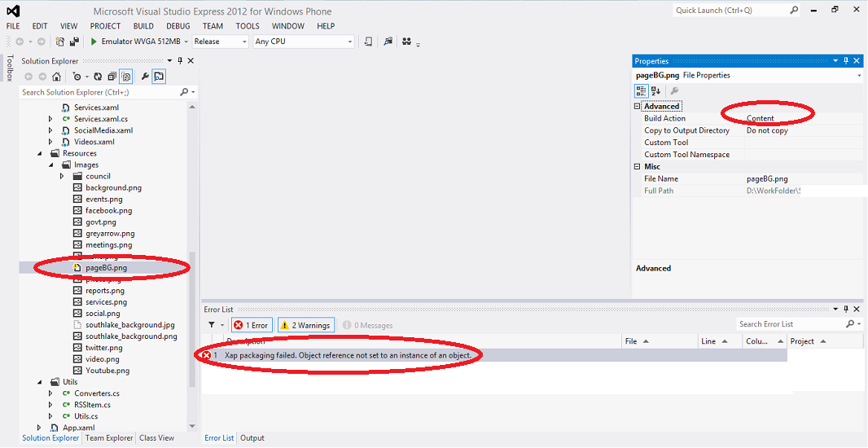Pin the Error List panel
Viewport: 868px width, 448px height.
[846, 309]
